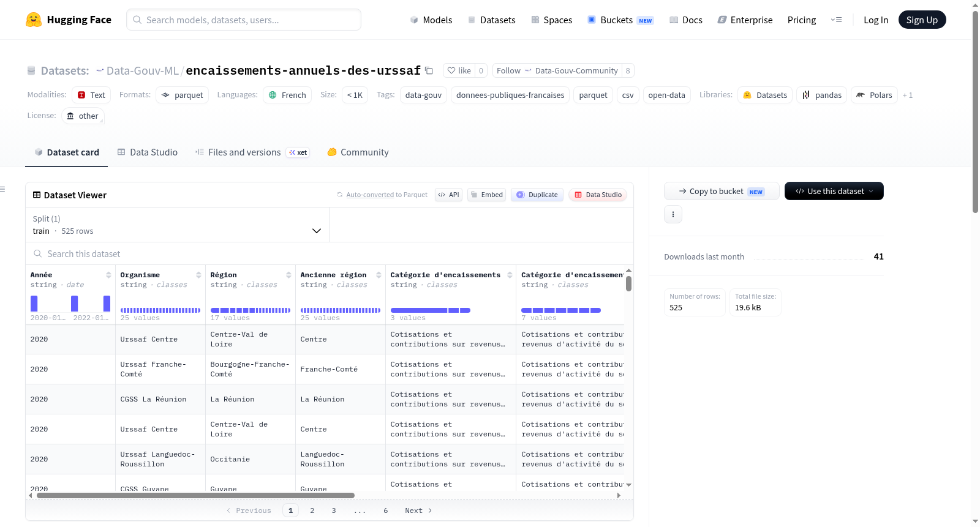Go to page 2 of the table
Viewport: 980px width, 527px height.
(312, 510)
